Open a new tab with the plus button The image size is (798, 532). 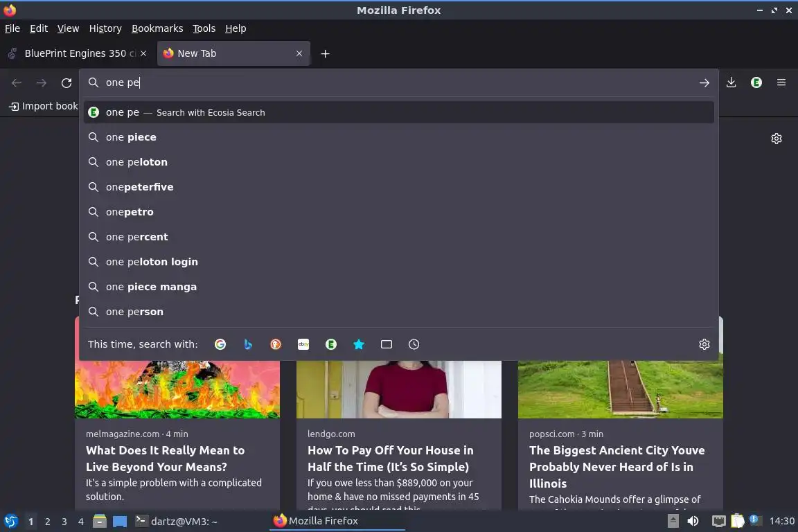[x=325, y=53]
